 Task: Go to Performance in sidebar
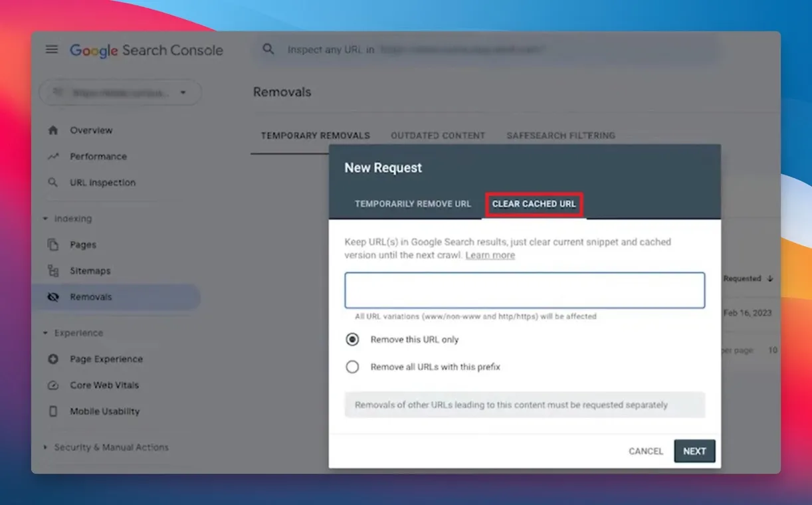click(98, 157)
